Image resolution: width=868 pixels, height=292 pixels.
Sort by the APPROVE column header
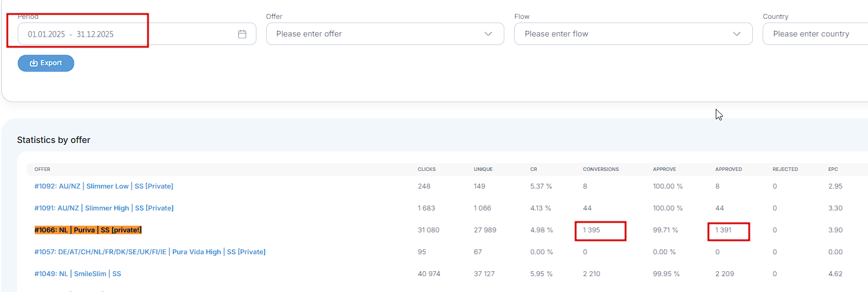665,169
